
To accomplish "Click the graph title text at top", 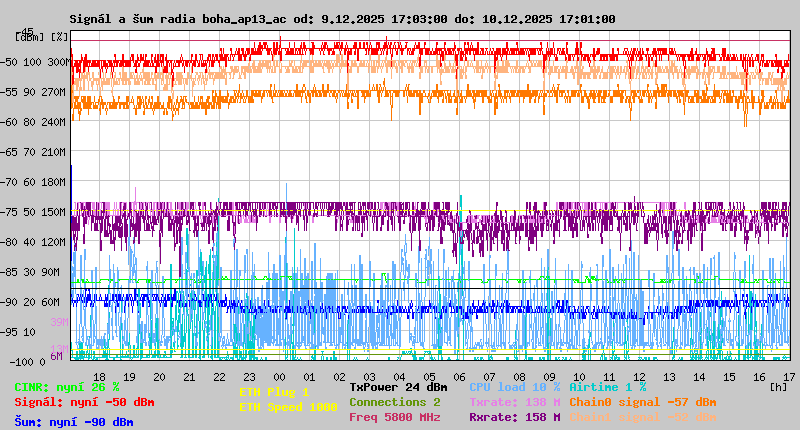I will [x=342, y=19].
